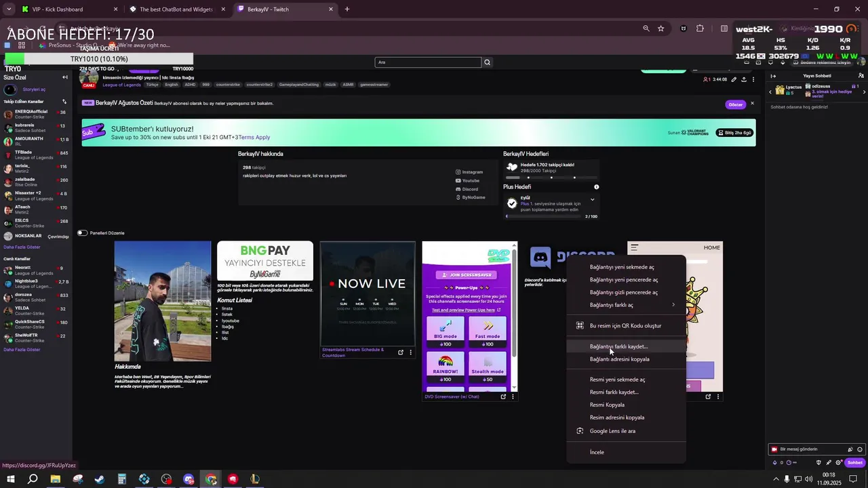Image resolution: width=868 pixels, height=488 pixels.
Task: Open the chat community users icon
Action: tap(861, 76)
